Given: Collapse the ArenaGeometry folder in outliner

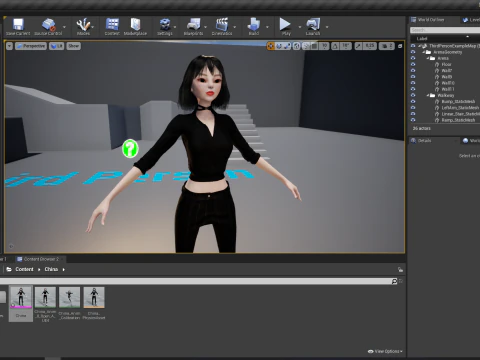Looking at the screenshot, I should (x=424, y=52).
